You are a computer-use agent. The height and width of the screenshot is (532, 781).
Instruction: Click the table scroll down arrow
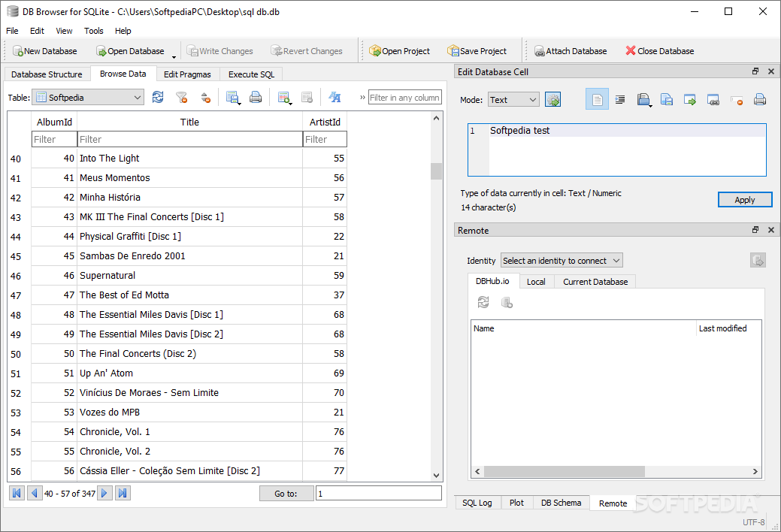[x=436, y=475]
